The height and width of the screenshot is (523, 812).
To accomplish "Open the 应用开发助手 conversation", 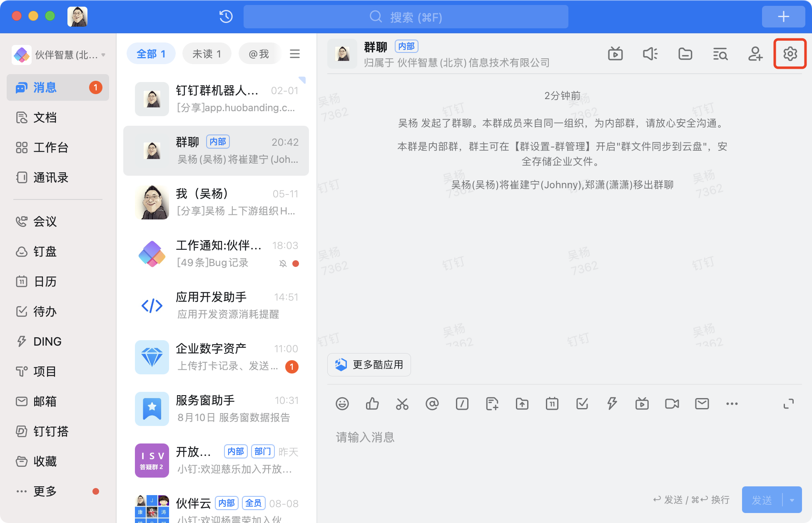I will pyautogui.click(x=216, y=306).
